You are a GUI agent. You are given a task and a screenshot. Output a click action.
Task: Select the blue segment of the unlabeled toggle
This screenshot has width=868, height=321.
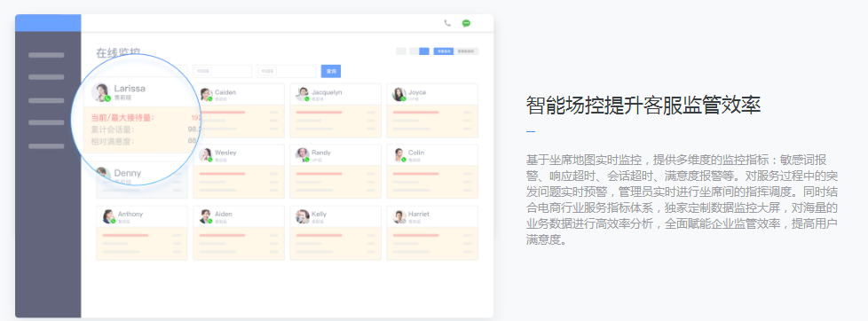tap(424, 51)
